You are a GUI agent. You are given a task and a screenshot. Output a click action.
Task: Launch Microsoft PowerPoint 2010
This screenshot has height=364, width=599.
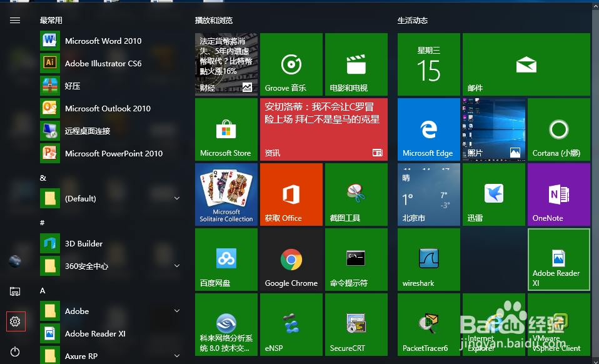[x=111, y=154]
